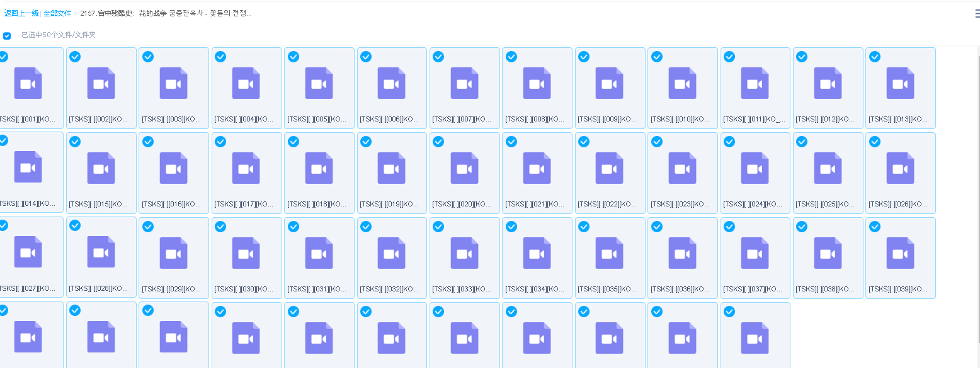Click the episode 029 file name label
Viewport: 980px width, 377px height.
click(173, 289)
